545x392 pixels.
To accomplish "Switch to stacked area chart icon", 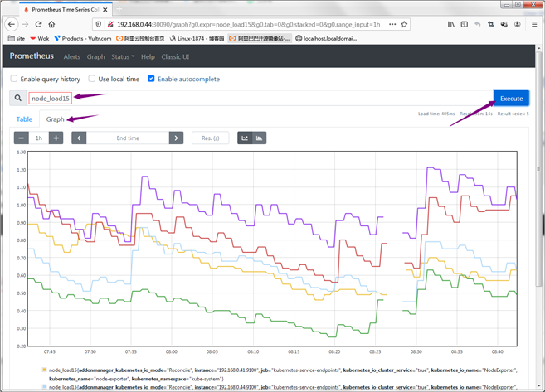I will 260,138.
